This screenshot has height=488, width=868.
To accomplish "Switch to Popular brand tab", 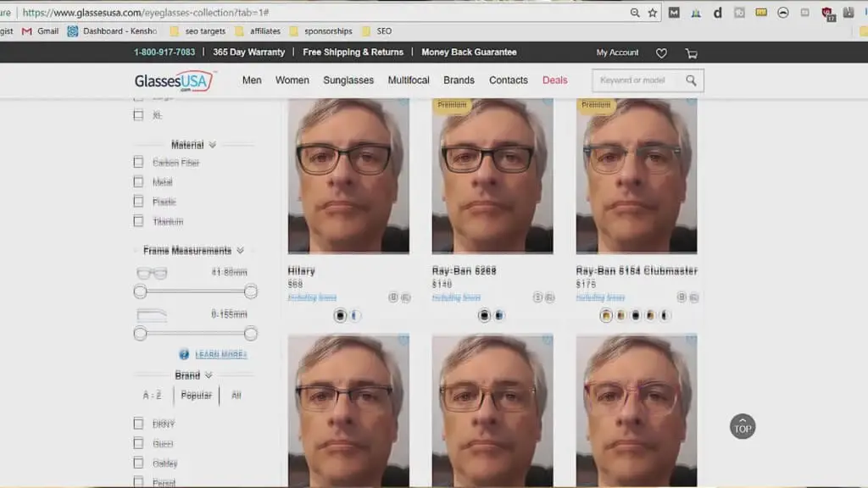I will (196, 395).
